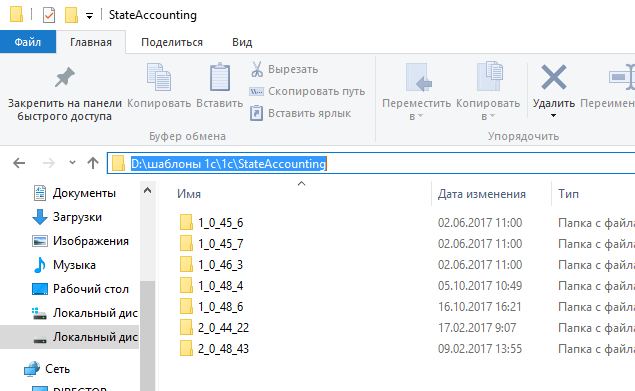Open Загрузки in navigation pane

coord(67,217)
